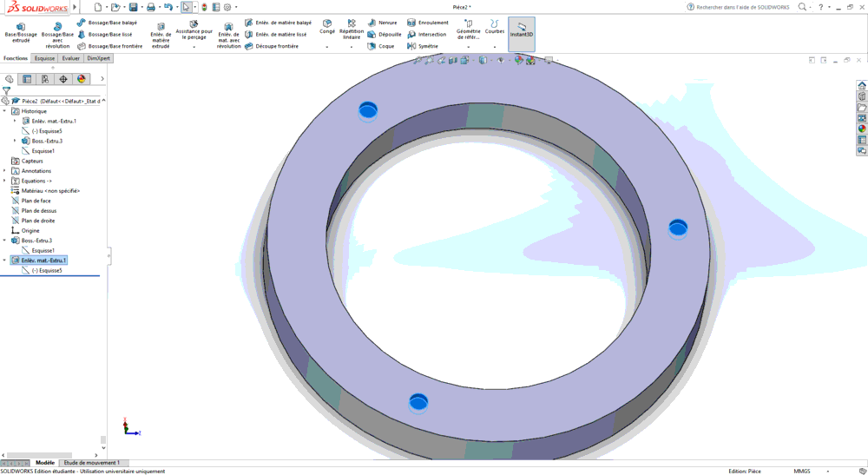Screen dimensions: 868x475
Task: Switch to the Evaluer tab
Action: [x=71, y=58]
